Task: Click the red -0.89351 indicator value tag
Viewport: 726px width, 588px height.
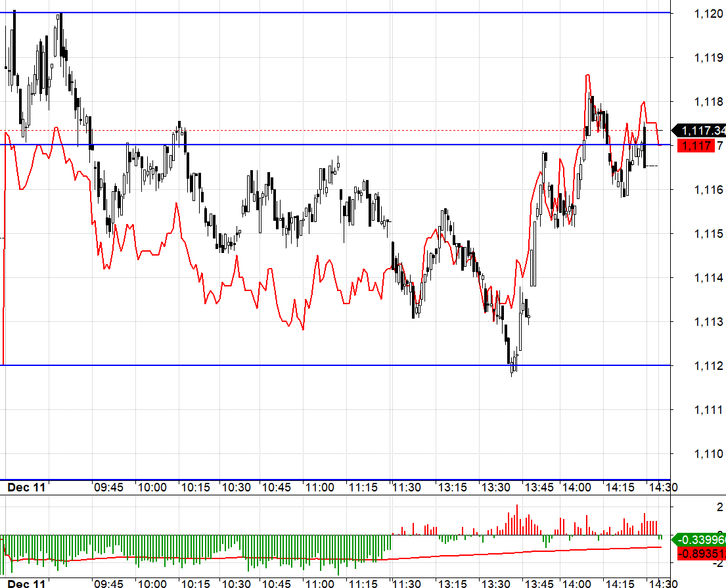Action: click(x=702, y=554)
